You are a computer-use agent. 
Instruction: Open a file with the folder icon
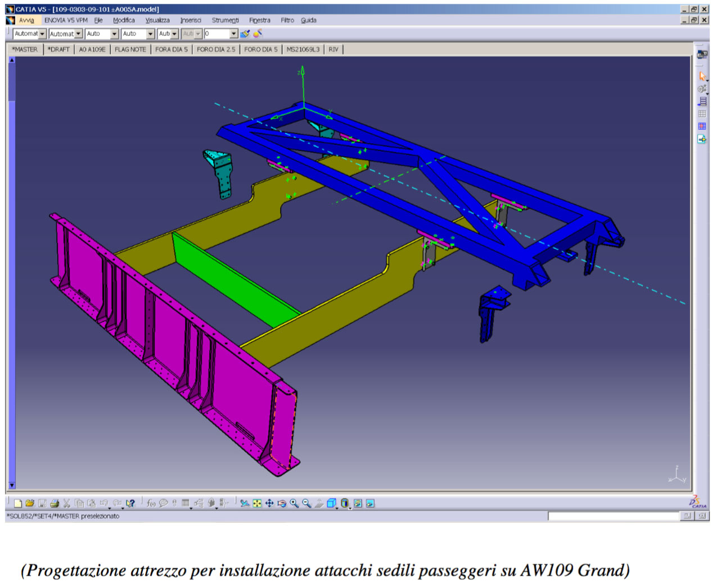[x=30, y=503]
